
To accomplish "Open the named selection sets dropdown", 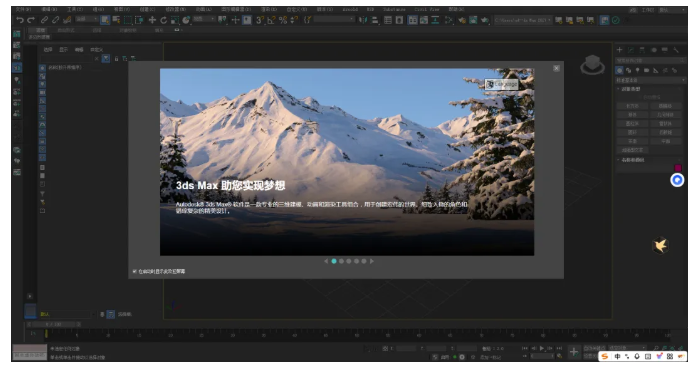I will [x=335, y=20].
